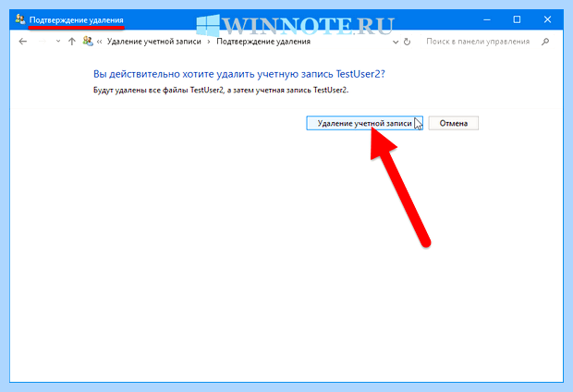Click the Forward navigation arrow
Viewport: 573px width, 392px height.
pos(43,42)
